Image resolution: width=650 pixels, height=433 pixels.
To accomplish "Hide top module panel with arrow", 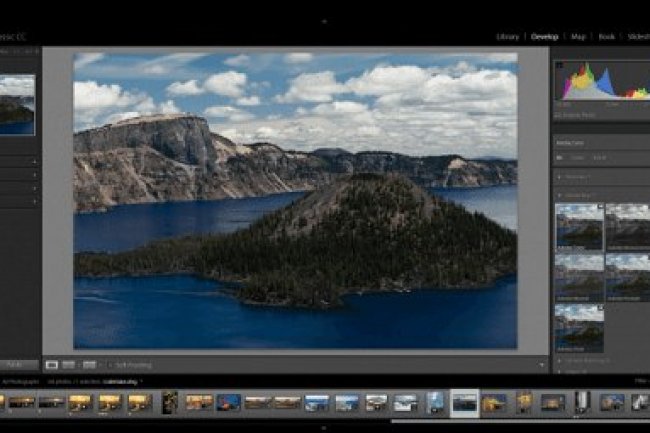I will (324, 20).
